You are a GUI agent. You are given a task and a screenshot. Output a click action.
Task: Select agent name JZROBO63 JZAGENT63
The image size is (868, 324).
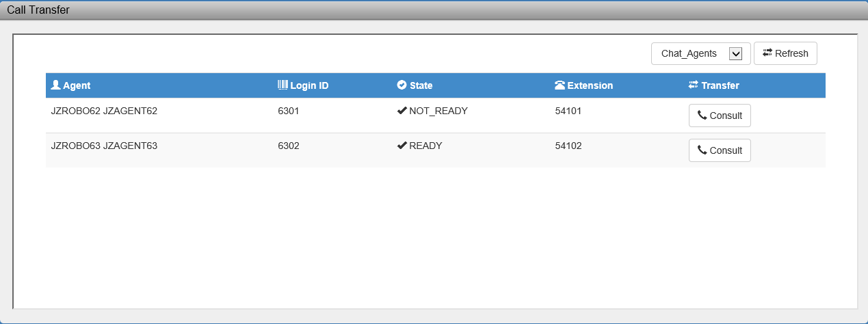104,146
